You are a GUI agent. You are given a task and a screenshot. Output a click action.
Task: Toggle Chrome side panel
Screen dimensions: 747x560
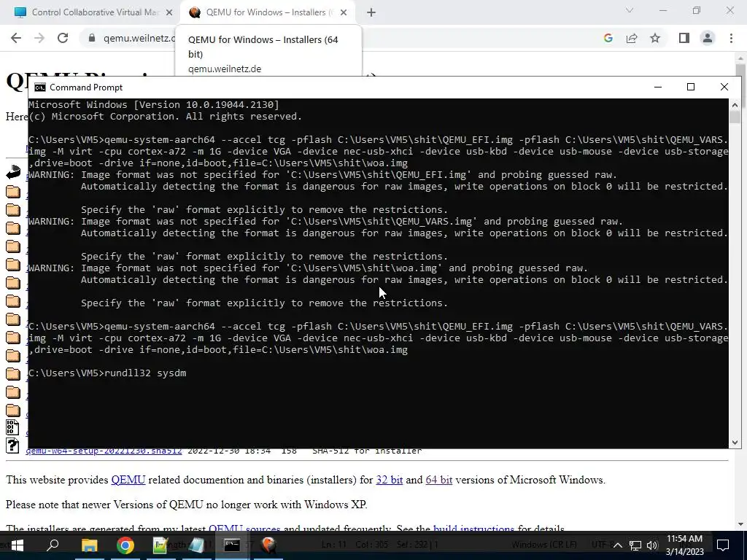point(684,38)
